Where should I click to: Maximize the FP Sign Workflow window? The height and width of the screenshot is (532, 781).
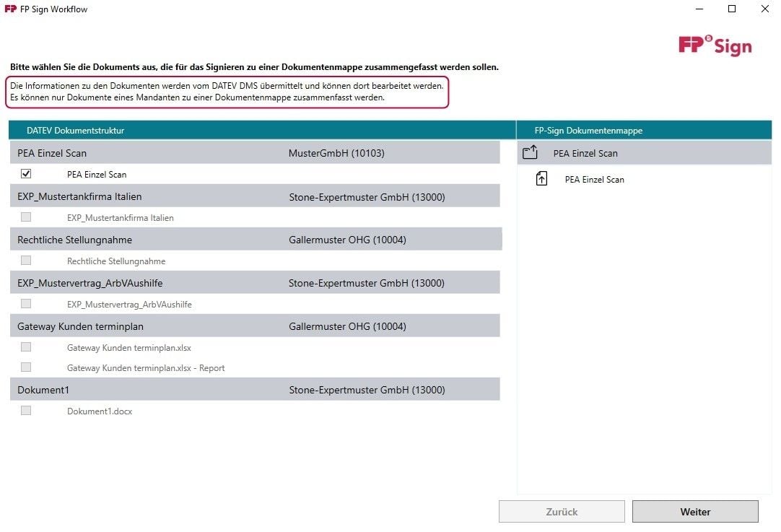click(x=732, y=9)
